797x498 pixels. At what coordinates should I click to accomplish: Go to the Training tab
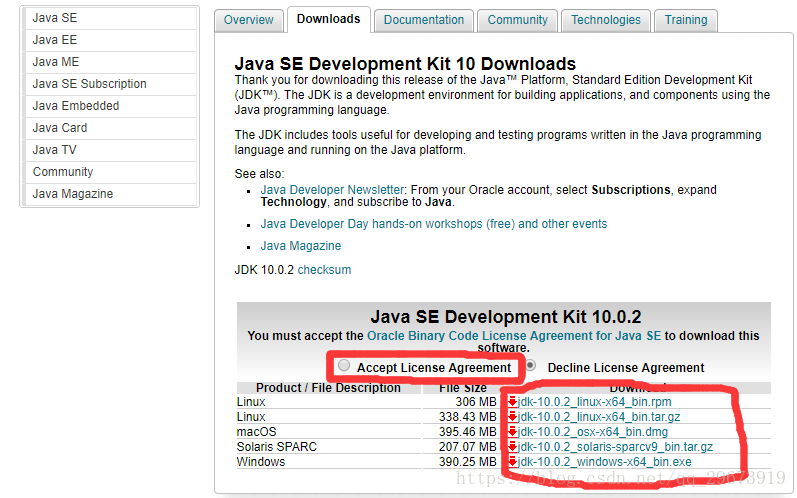[686, 20]
